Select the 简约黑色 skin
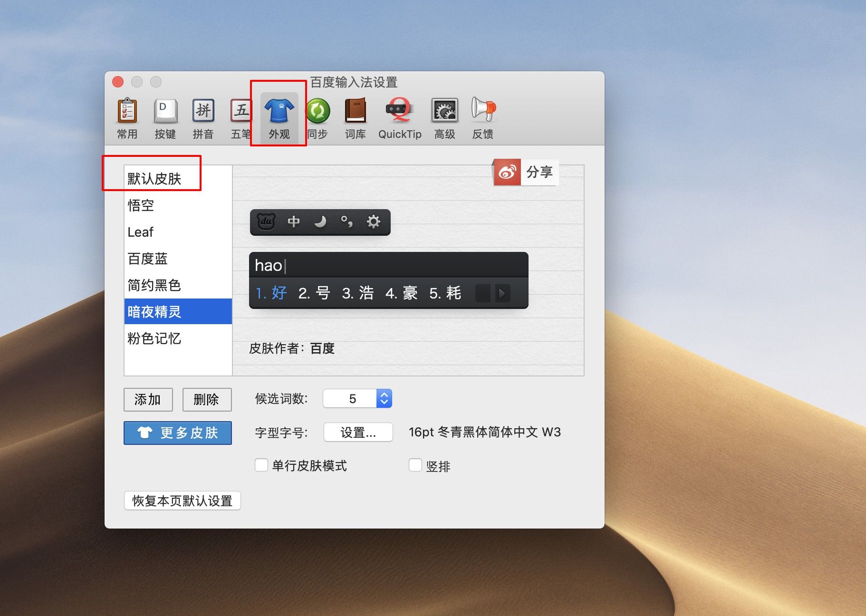Image resolution: width=866 pixels, height=616 pixels. point(178,285)
